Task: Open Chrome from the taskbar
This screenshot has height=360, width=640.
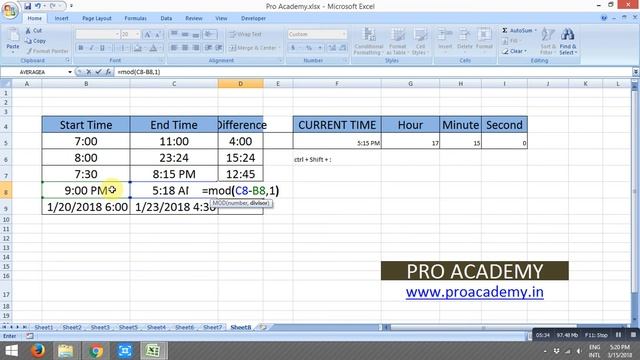Action: (x=96, y=351)
